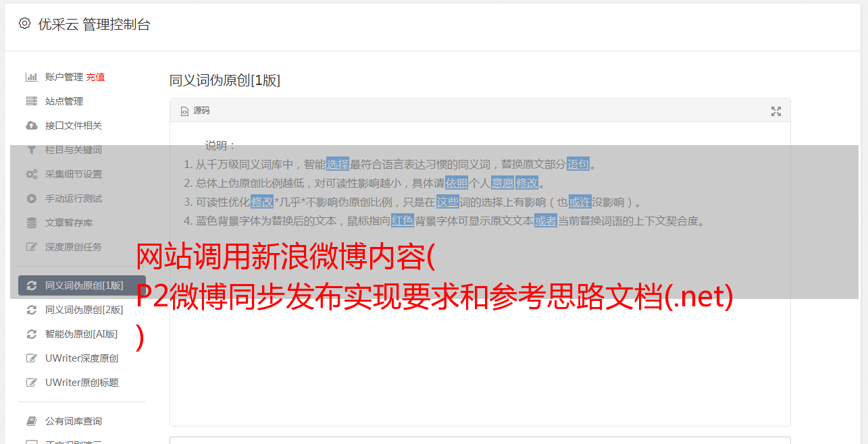Open 智能伪原创[AI版] menu item
The width and height of the screenshot is (868, 444).
(82, 334)
